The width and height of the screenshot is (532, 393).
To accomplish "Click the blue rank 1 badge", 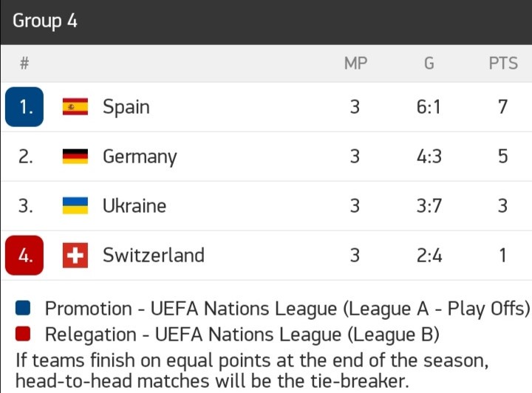I will point(24,107).
